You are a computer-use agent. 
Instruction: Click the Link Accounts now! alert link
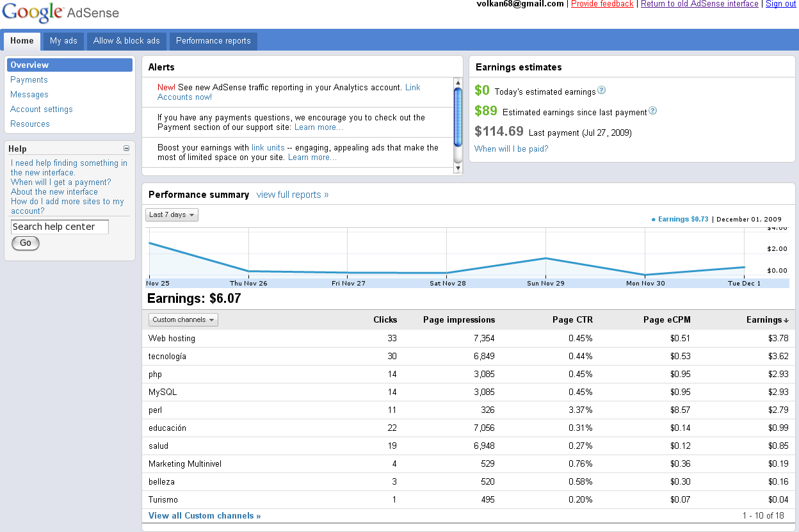pos(289,92)
